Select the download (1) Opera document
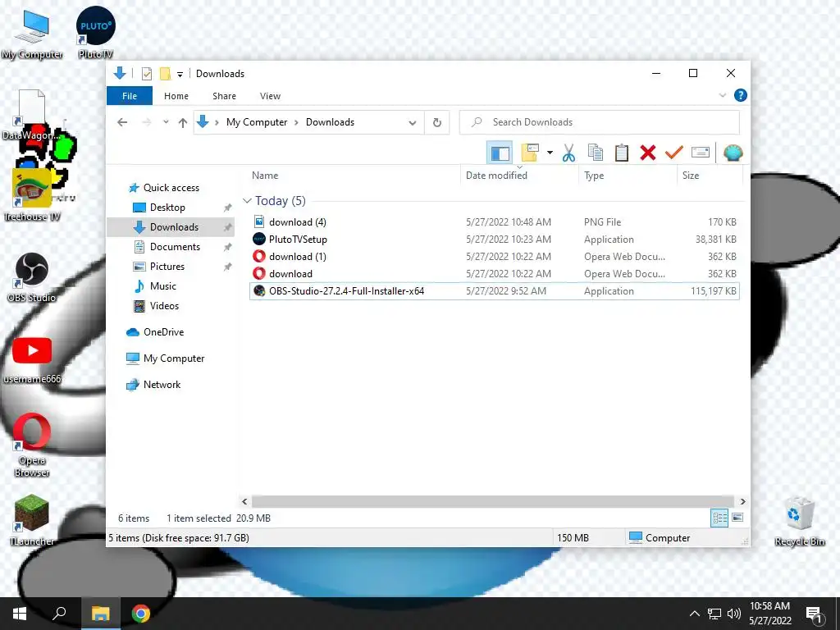840x630 pixels. point(494,256)
